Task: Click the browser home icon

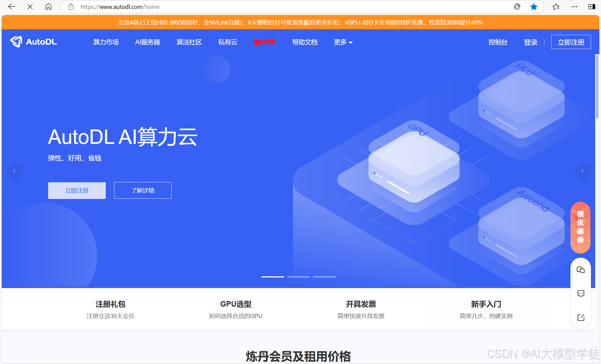Action: point(48,7)
